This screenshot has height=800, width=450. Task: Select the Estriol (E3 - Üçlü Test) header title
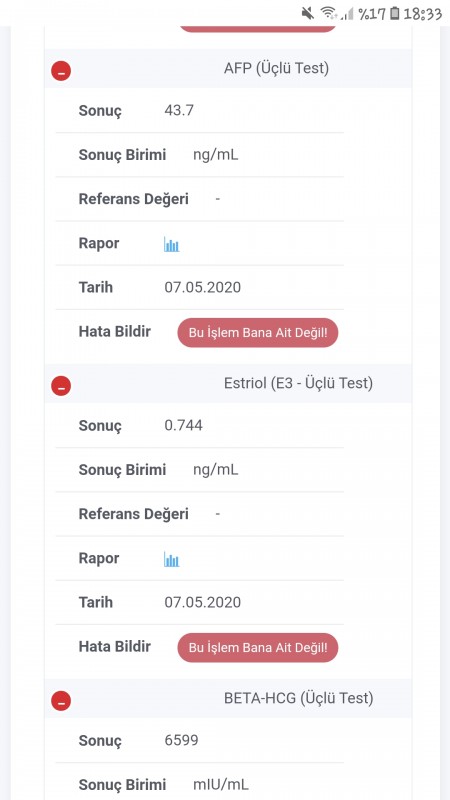(298, 383)
